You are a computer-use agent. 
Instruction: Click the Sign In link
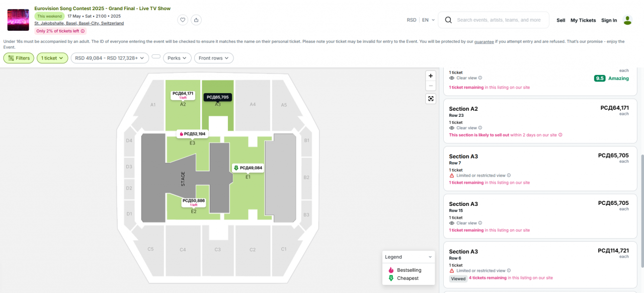coord(609,20)
